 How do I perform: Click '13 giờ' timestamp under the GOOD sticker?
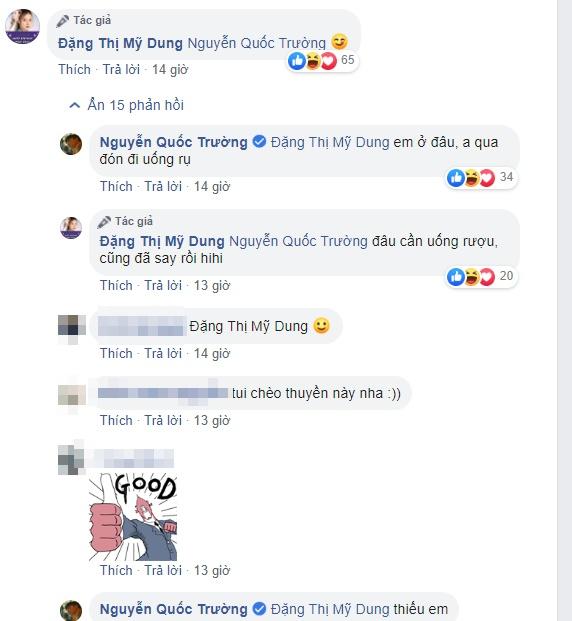[212, 570]
